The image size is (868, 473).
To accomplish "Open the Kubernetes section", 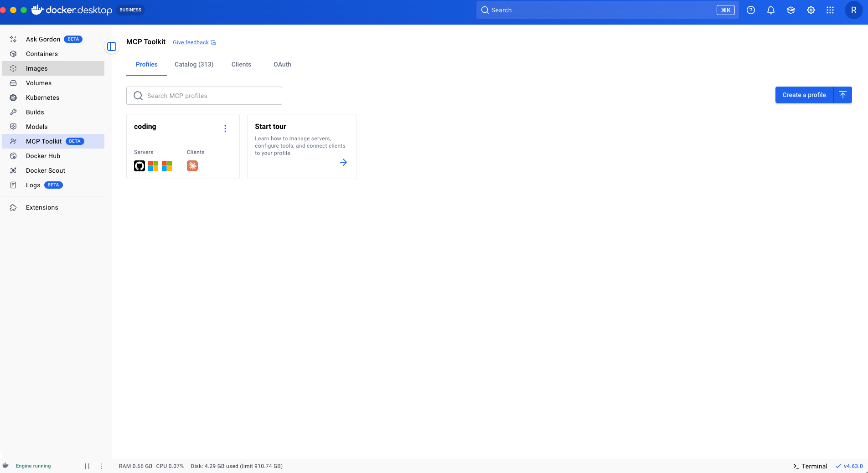I will [x=53, y=98].
